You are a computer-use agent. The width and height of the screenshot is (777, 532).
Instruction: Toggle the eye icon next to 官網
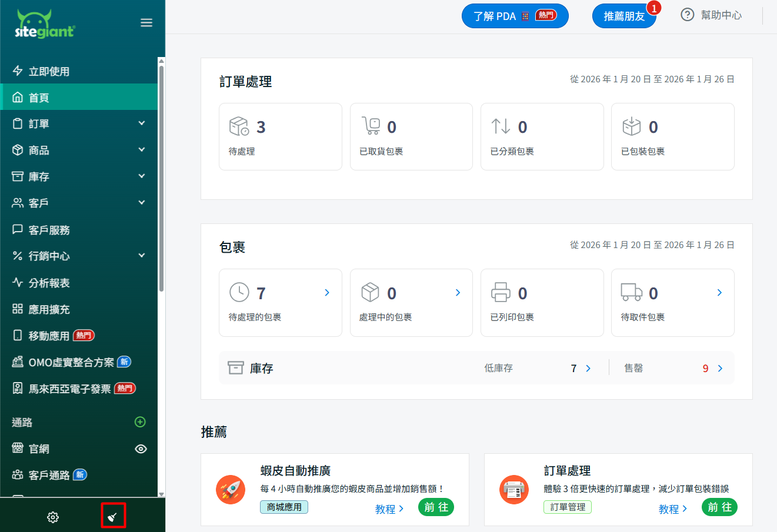141,449
